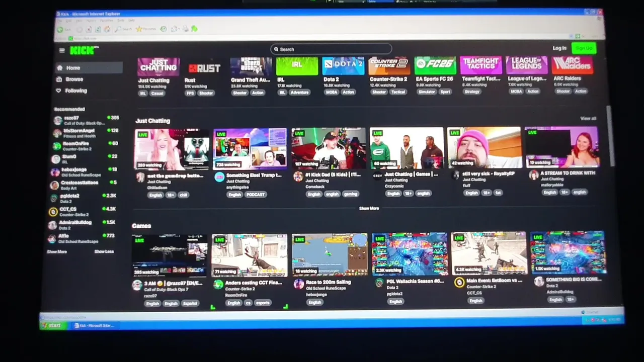Open the #1 Kick Dad stream thumbnail

329,148
